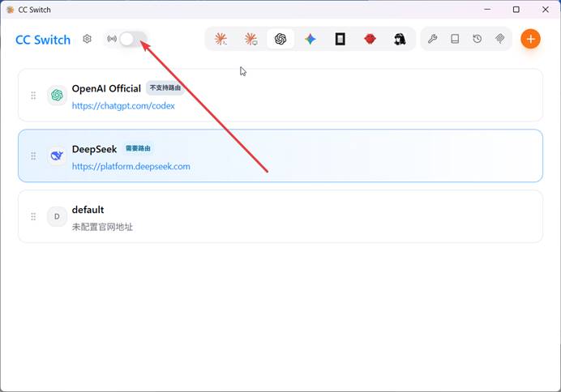Select the default provider name
This screenshot has height=392, width=561.
pos(88,210)
